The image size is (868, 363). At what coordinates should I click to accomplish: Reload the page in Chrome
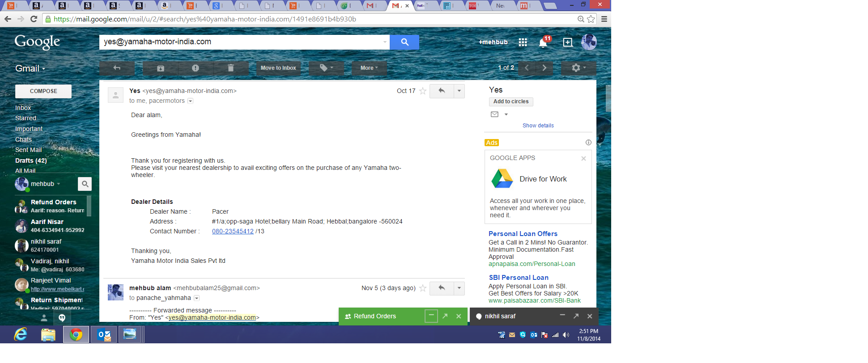click(34, 19)
